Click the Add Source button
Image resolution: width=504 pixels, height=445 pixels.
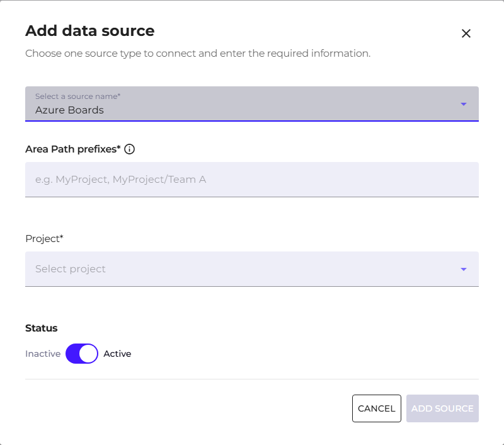point(442,408)
